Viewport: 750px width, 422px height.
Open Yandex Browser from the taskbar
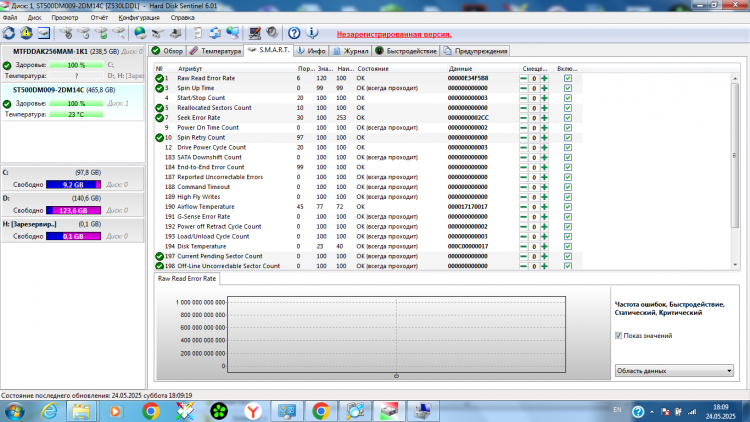coord(253,411)
